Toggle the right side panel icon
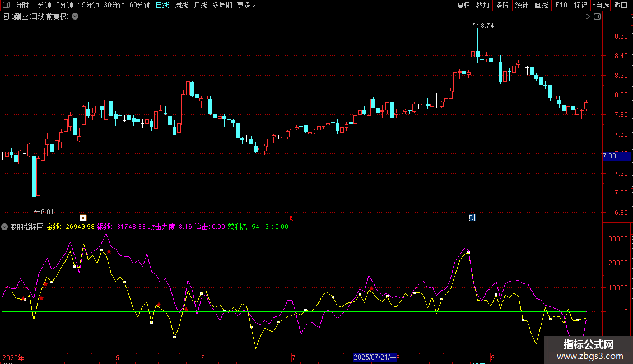Screen dimensions: 633x364 click(597, 17)
